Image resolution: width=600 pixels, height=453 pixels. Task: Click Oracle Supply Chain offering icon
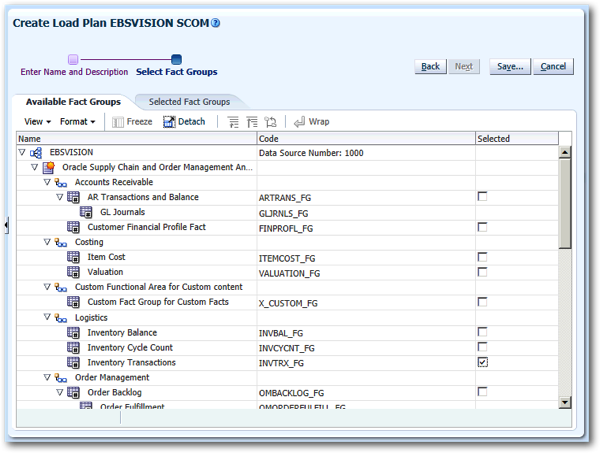point(48,168)
